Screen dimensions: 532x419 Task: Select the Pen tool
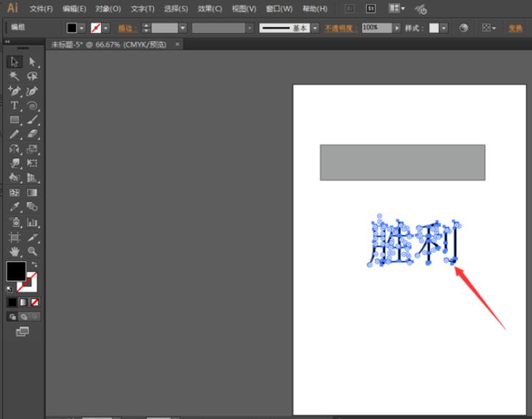pos(14,91)
